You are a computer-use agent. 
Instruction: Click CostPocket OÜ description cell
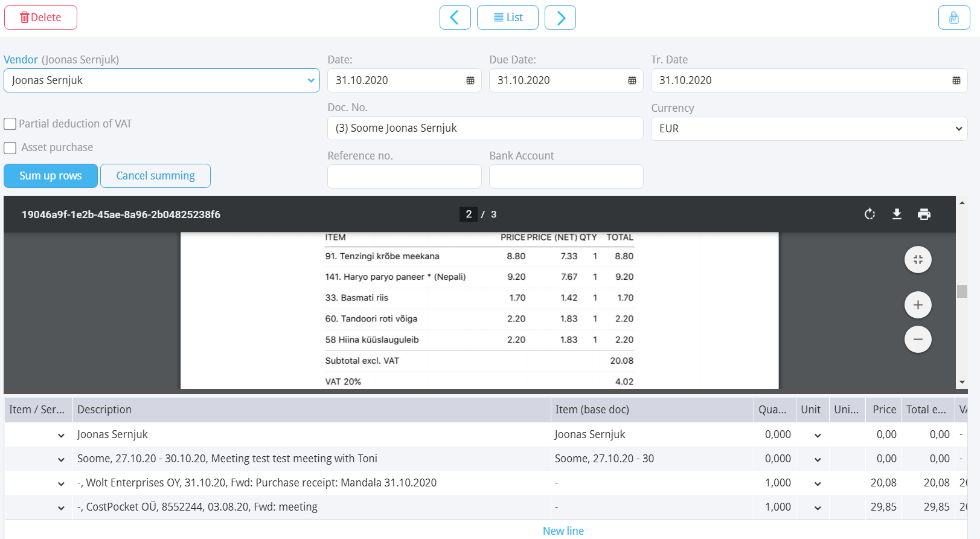(312, 507)
